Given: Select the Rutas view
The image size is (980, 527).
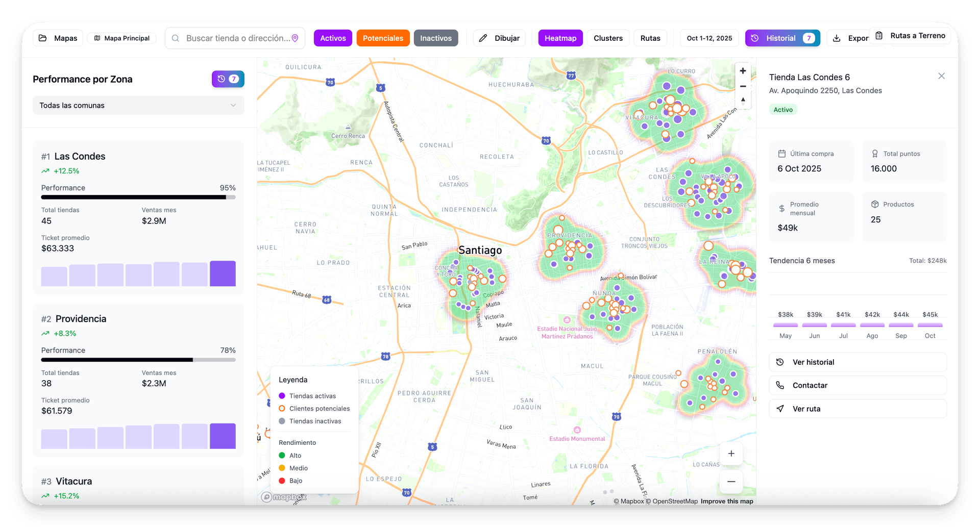Looking at the screenshot, I should click(650, 38).
